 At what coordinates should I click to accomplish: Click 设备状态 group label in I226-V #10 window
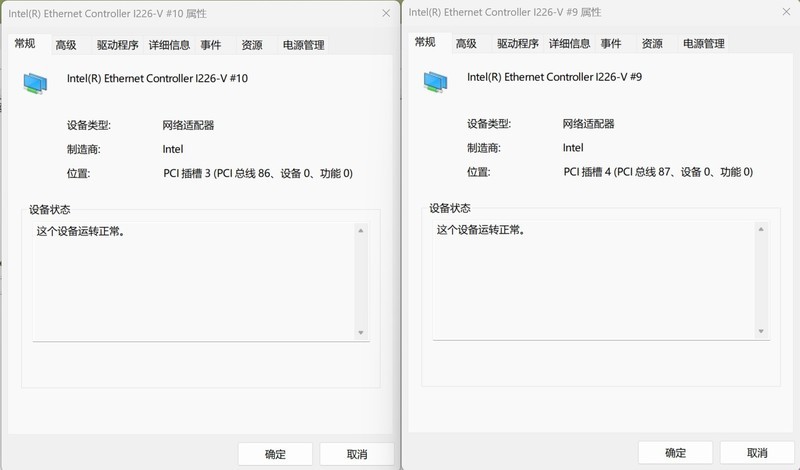pos(49,210)
